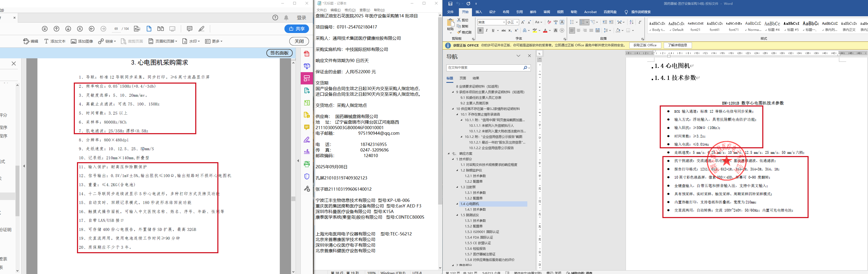The width and height of the screenshot is (868, 274).
Task: Collapse '1.5 肺测试仪' heading in navigation
Action: click(x=457, y=215)
